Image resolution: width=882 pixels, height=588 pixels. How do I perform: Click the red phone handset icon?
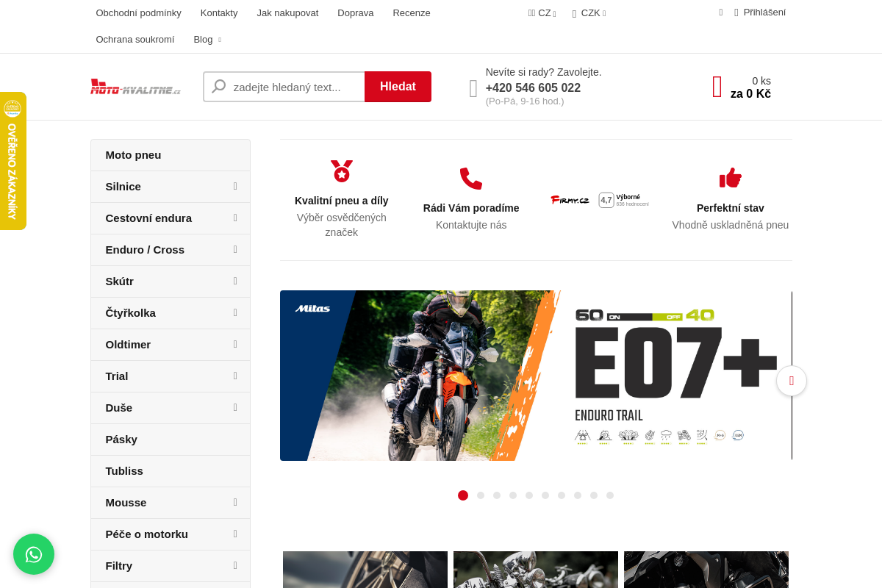pyautogui.click(x=471, y=179)
